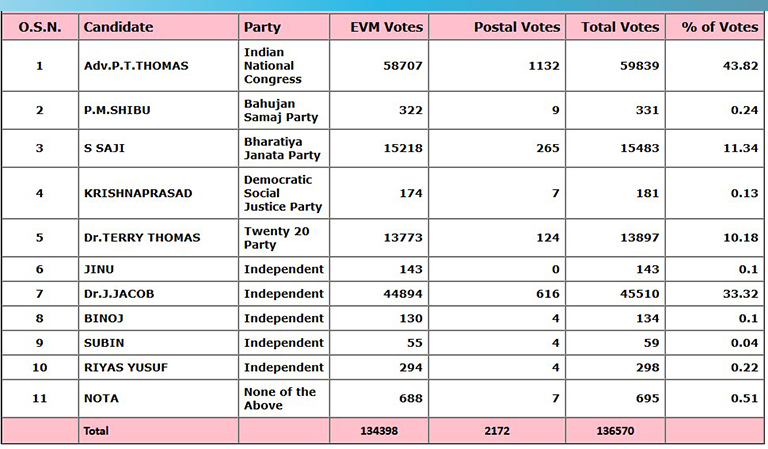Screen dimensions: 768x449
Task: Click the O.S.N. column header
Action: point(40,27)
